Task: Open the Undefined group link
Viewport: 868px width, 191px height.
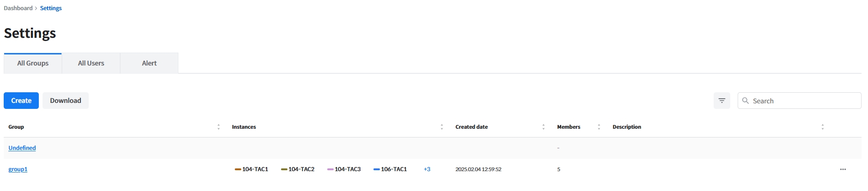Action: tap(22, 148)
